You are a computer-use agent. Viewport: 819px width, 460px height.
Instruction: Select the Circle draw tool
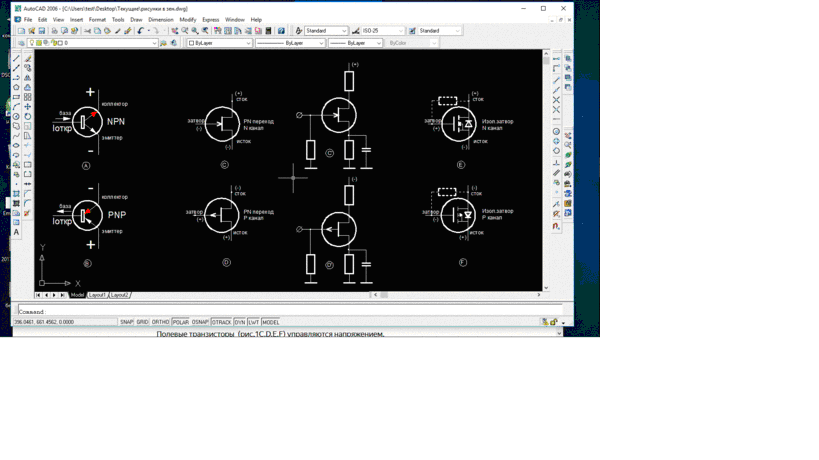[16, 116]
